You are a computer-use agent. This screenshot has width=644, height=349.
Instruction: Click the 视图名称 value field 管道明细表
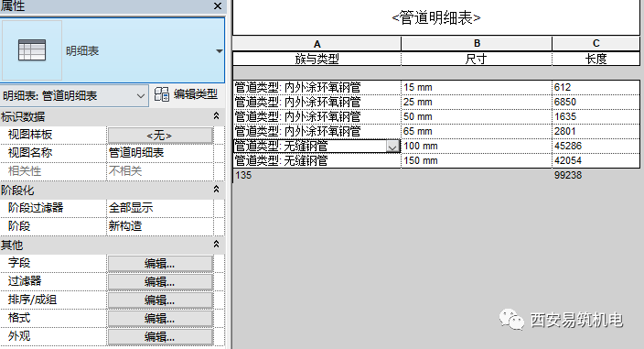[160, 153]
